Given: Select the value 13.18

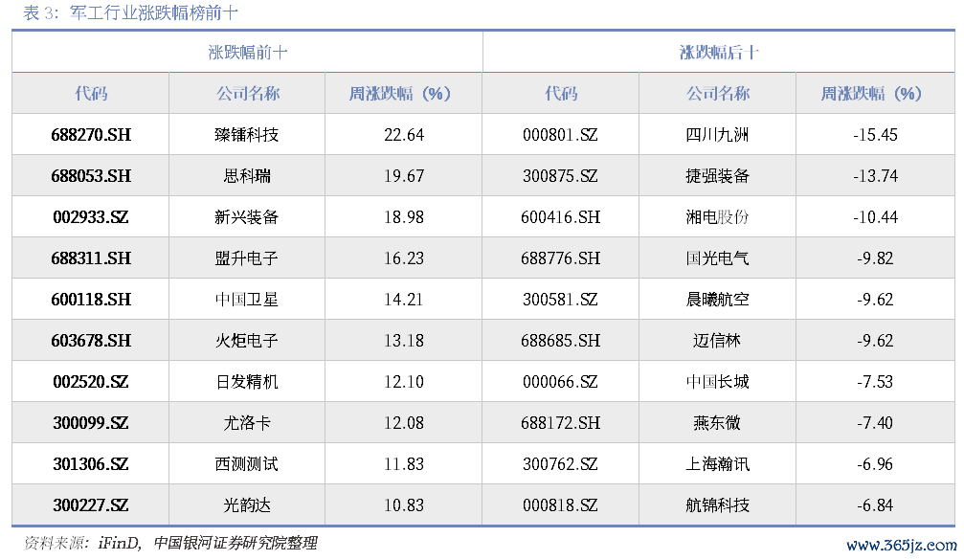Looking at the screenshot, I should pyautogui.click(x=404, y=341).
